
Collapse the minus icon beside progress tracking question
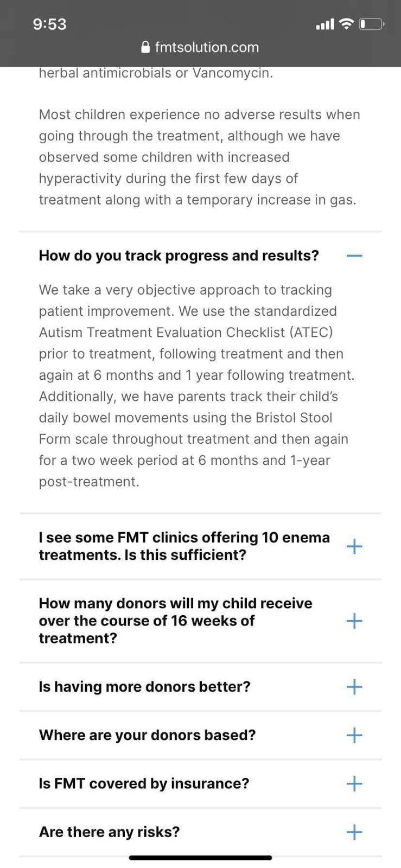[x=354, y=256]
